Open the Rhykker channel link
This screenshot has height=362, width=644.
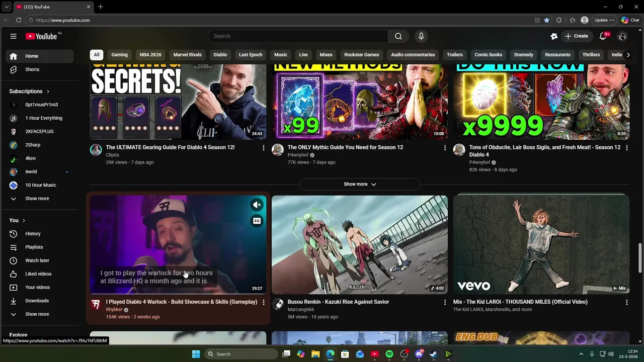click(114, 310)
